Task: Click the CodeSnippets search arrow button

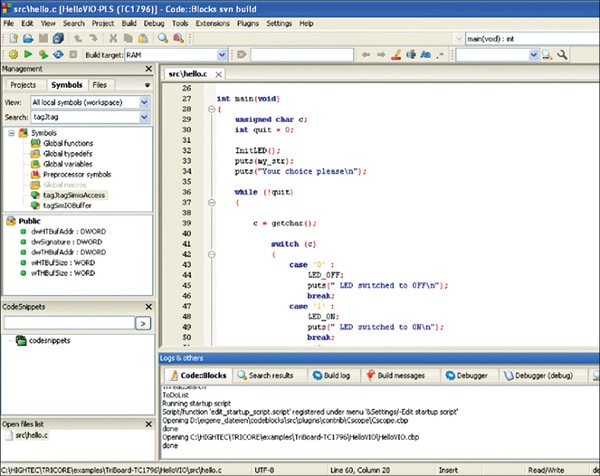Action: 143,323
